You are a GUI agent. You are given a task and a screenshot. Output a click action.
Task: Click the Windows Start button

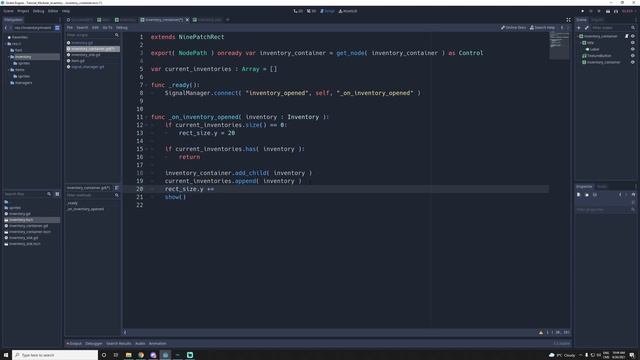tap(6, 355)
